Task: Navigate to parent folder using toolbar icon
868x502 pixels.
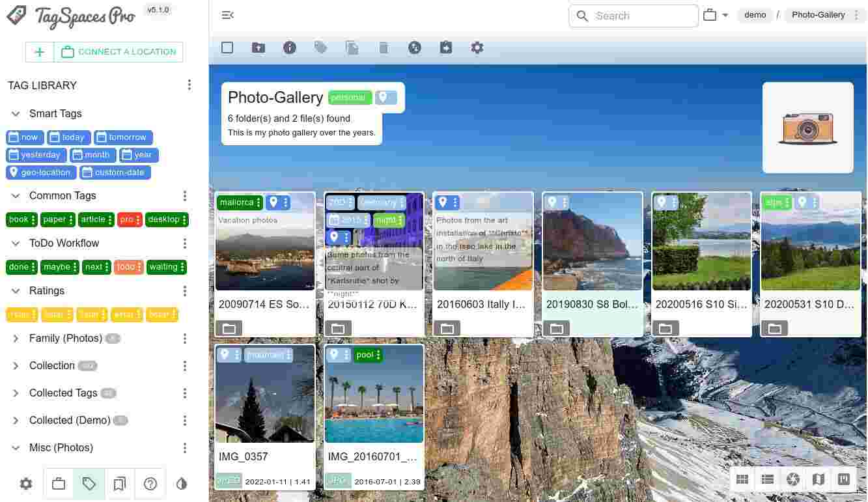Action: pyautogui.click(x=259, y=48)
